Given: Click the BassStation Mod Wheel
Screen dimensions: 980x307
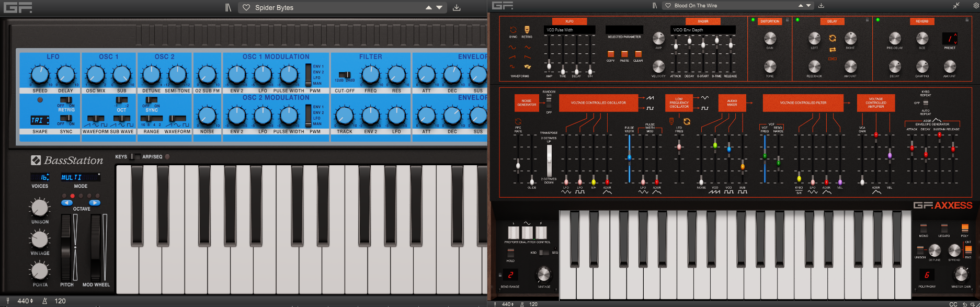Looking at the screenshot, I should [96, 247].
